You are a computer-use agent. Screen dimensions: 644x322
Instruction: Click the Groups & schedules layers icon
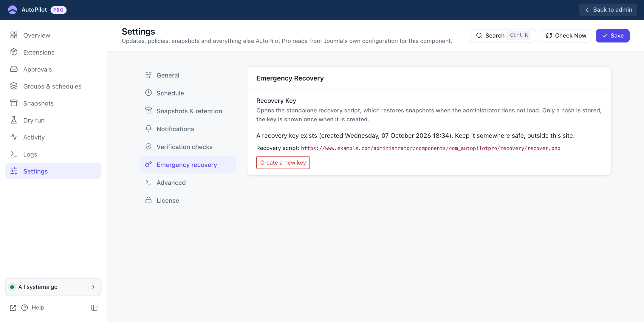[14, 86]
